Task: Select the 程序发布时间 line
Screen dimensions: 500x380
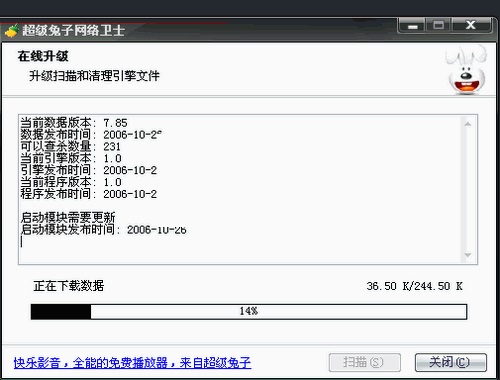Action: 88,194
